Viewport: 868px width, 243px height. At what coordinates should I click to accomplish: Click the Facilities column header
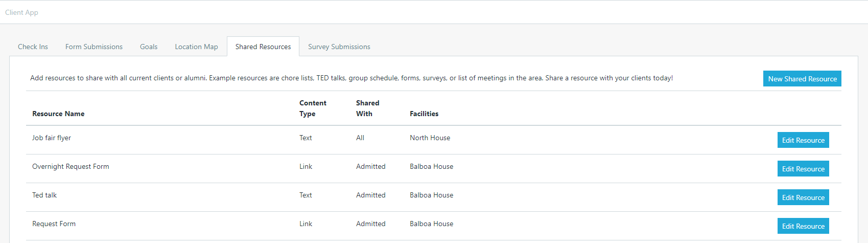(x=424, y=114)
